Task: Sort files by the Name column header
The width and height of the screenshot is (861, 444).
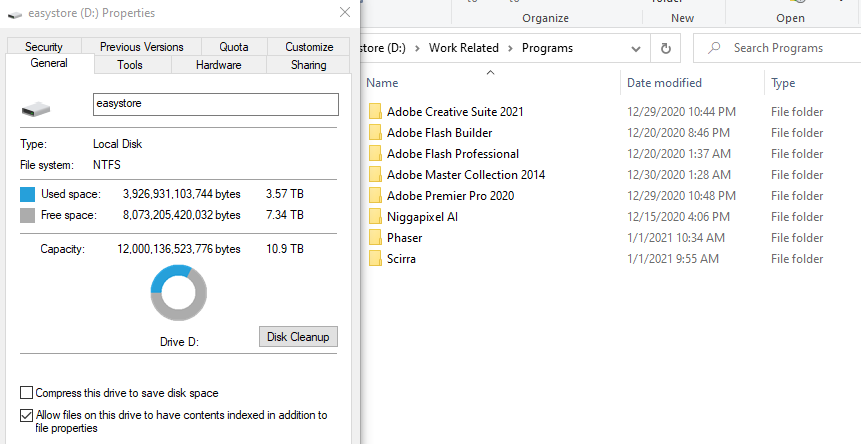Action: (382, 83)
